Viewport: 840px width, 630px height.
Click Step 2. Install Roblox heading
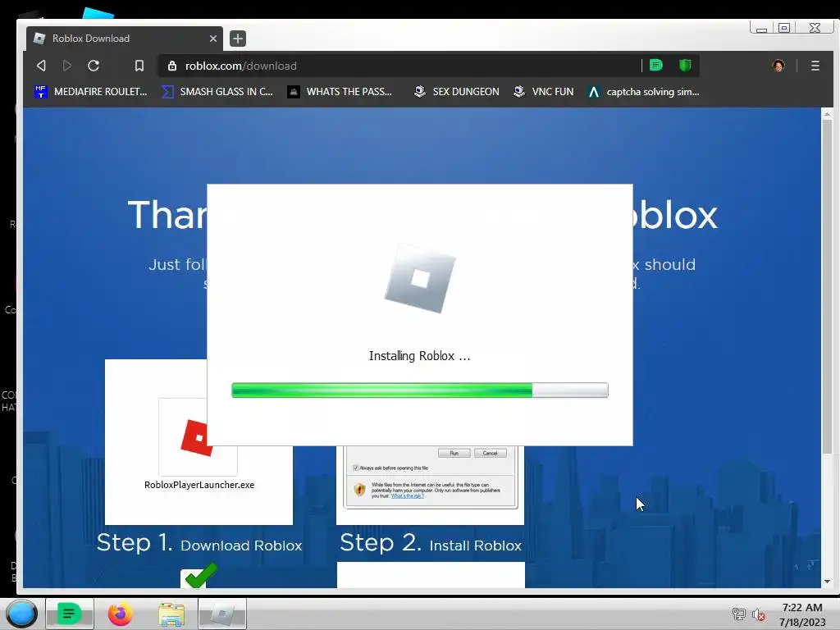click(431, 543)
